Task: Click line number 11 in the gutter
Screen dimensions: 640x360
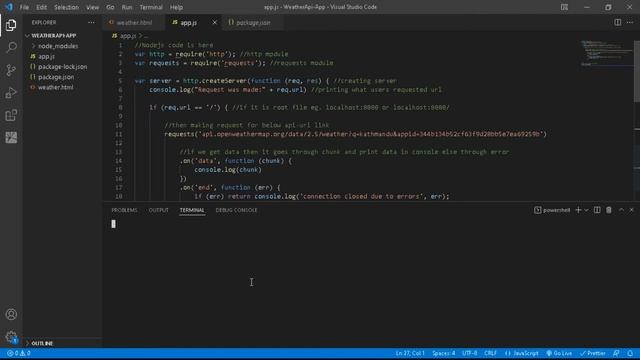Action: coord(118,134)
